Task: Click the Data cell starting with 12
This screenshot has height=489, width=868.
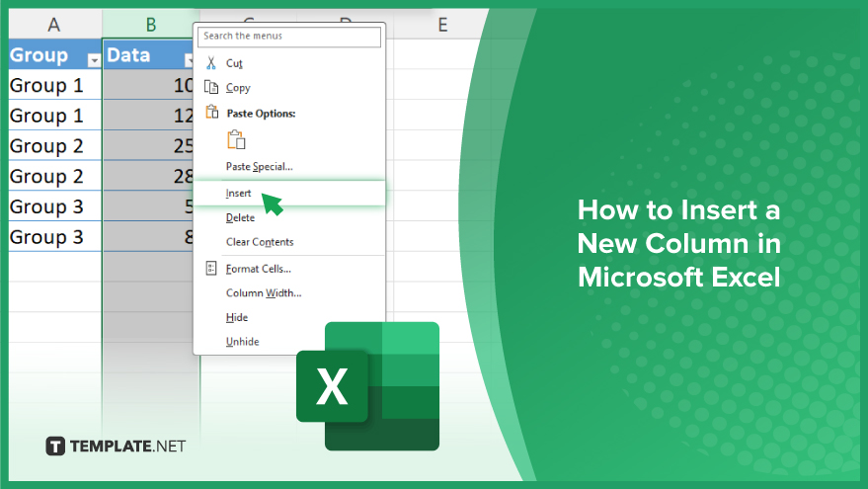Action: point(148,116)
